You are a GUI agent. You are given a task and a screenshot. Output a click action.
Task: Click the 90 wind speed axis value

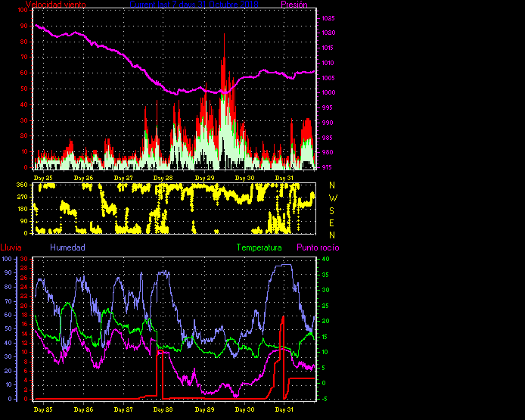click(23, 26)
